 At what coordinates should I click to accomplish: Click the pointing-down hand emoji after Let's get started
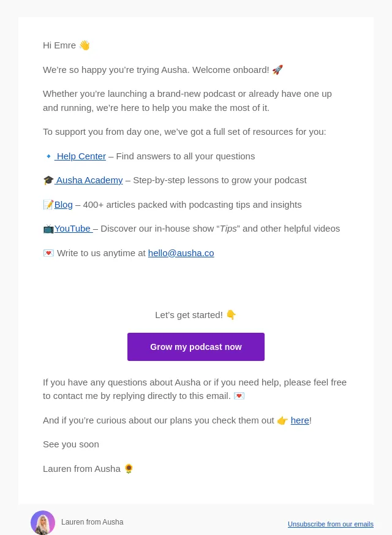(x=231, y=314)
